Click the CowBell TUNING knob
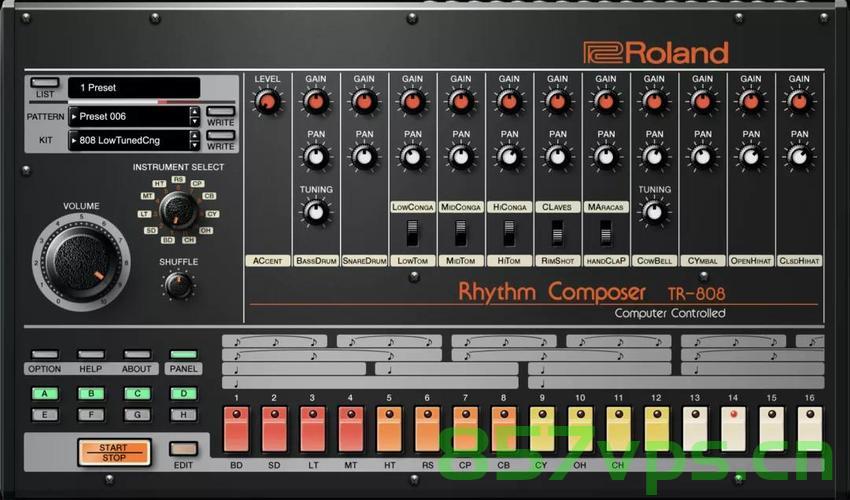Image resolution: width=850 pixels, height=500 pixels. [x=654, y=212]
